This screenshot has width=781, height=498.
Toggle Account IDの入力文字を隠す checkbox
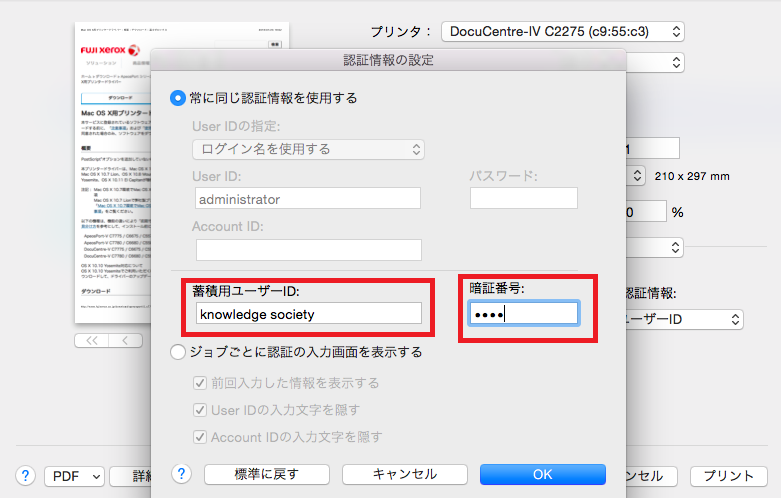coord(200,437)
